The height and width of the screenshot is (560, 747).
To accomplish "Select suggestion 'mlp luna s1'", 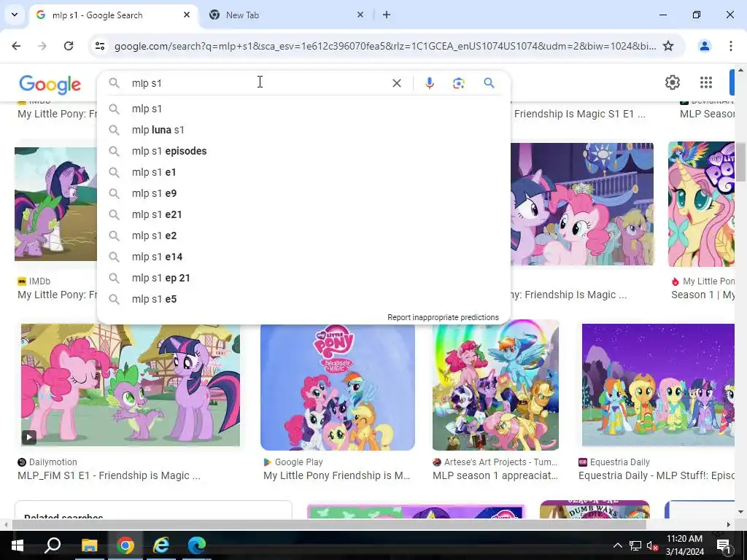I will pos(303,130).
